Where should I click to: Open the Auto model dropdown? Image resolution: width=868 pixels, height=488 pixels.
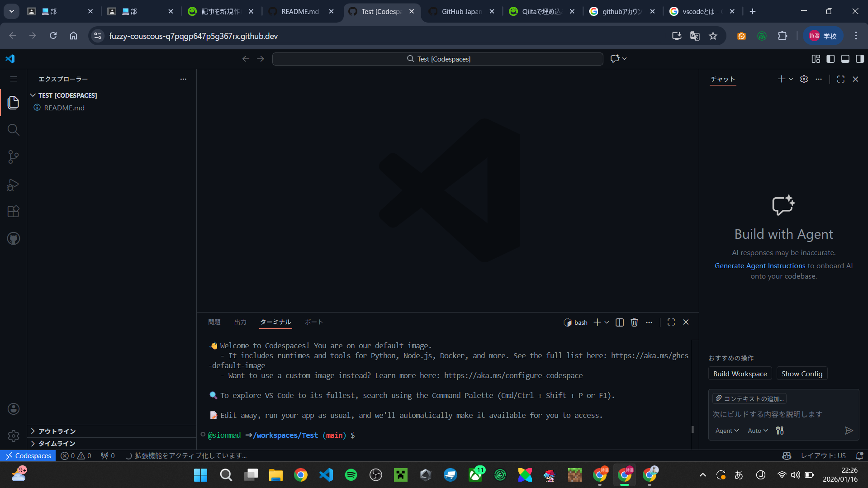[758, 431]
